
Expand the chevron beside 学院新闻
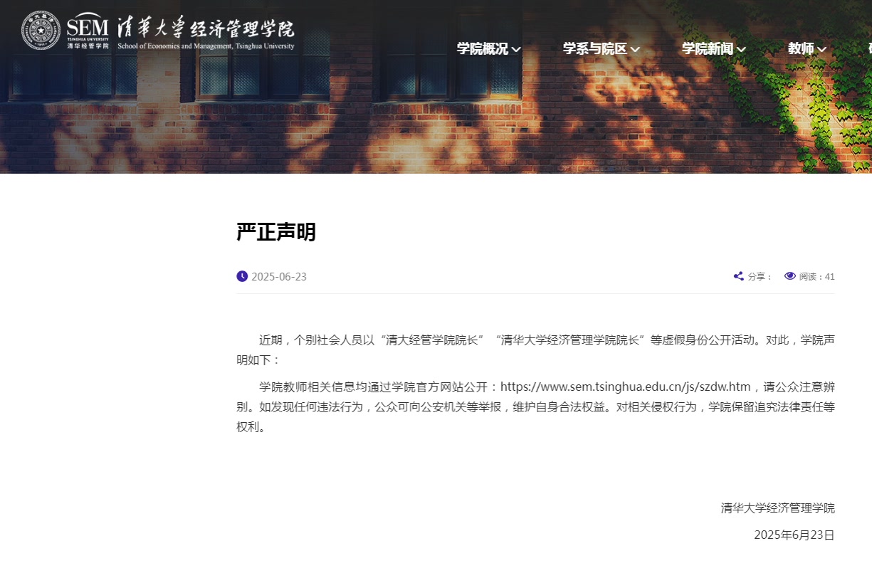(741, 49)
